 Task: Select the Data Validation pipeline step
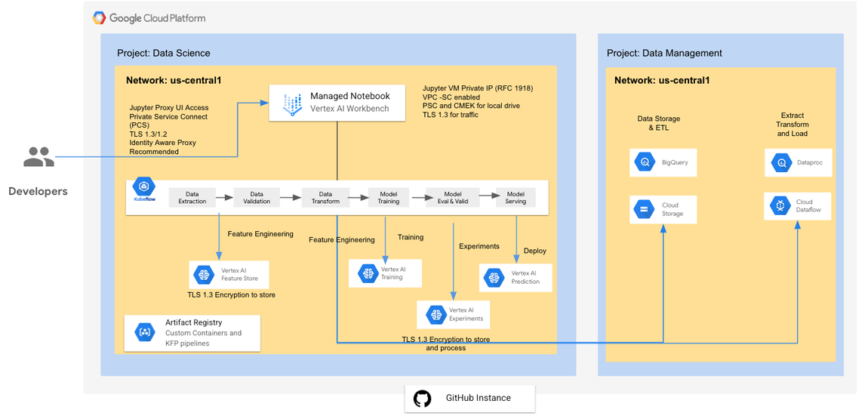point(257,198)
